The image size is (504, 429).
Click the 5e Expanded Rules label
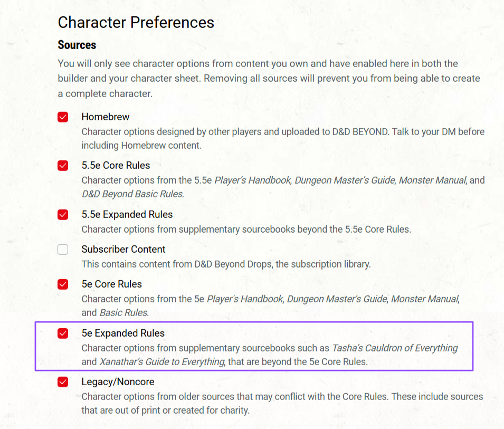(123, 333)
